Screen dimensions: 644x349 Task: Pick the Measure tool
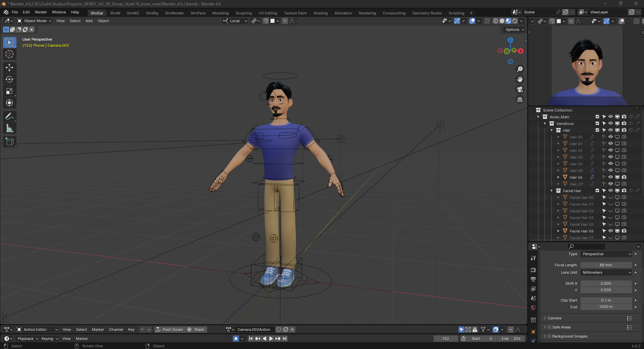pyautogui.click(x=9, y=128)
